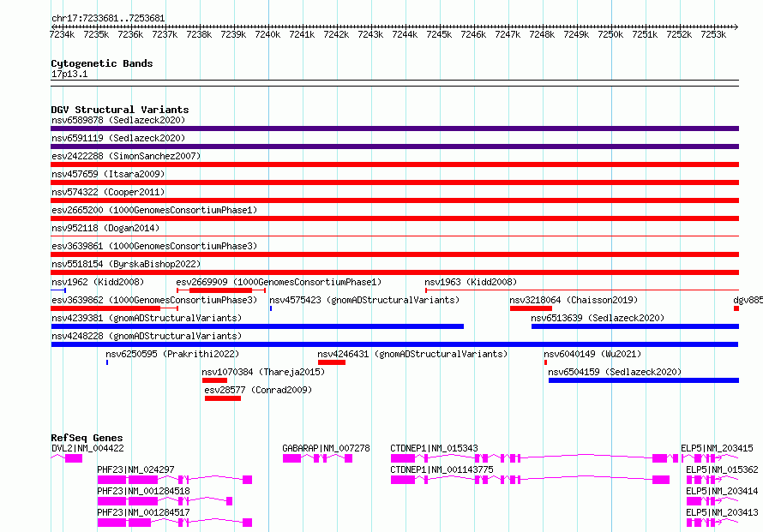This screenshot has width=763, height=532.
Task: Select the esv2669909 1000GenomesConsortiumPhase1 variant bar
Action: 221,290
